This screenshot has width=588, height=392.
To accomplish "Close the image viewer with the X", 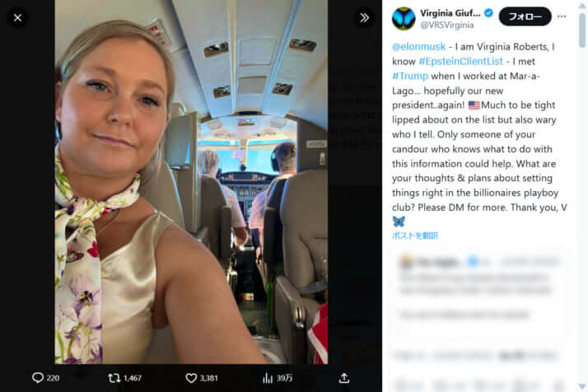I will point(17,16).
